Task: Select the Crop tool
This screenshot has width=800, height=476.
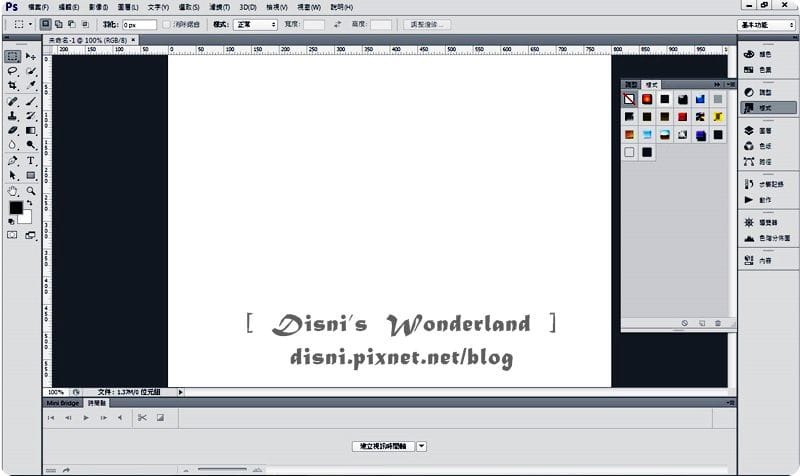Action: (13, 86)
